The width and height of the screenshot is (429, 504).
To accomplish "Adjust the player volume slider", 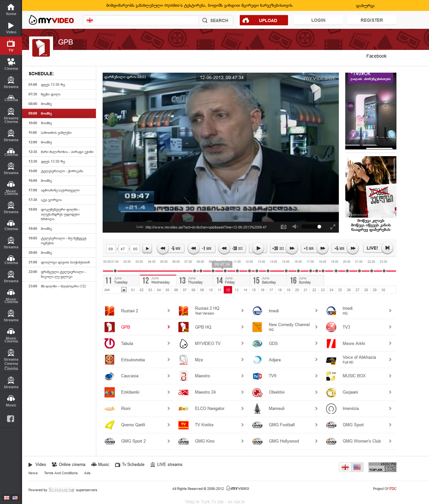I will [x=312, y=227].
